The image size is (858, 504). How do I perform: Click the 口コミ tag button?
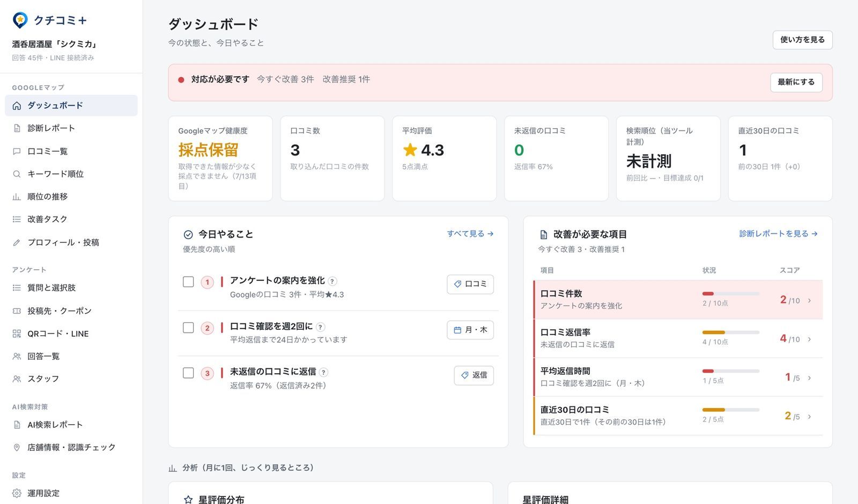coord(470,284)
